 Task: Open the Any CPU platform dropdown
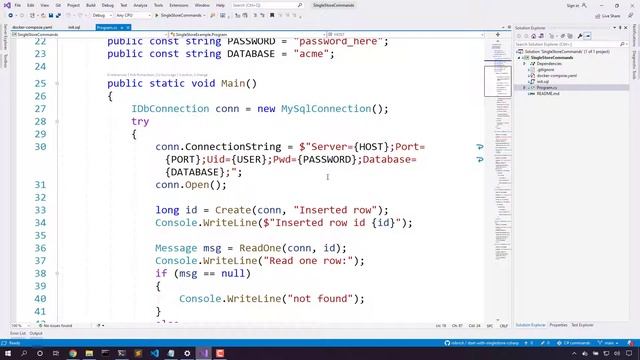pos(133,16)
